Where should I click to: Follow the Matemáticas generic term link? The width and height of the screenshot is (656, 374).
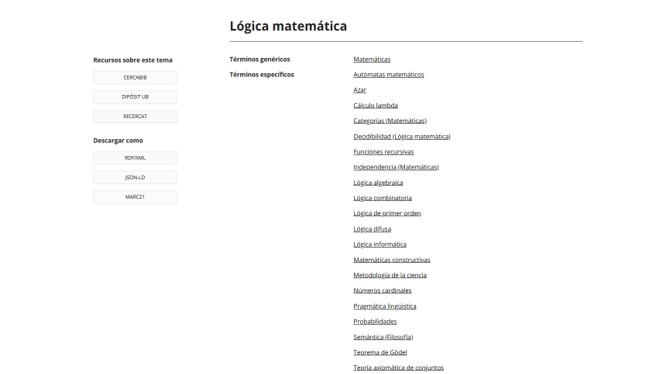click(372, 59)
